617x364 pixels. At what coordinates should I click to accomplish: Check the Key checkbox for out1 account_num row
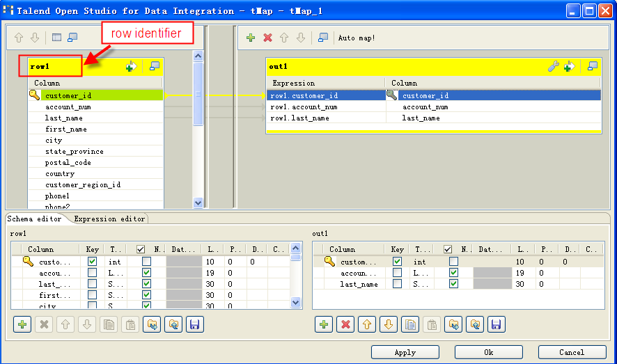tap(397, 273)
